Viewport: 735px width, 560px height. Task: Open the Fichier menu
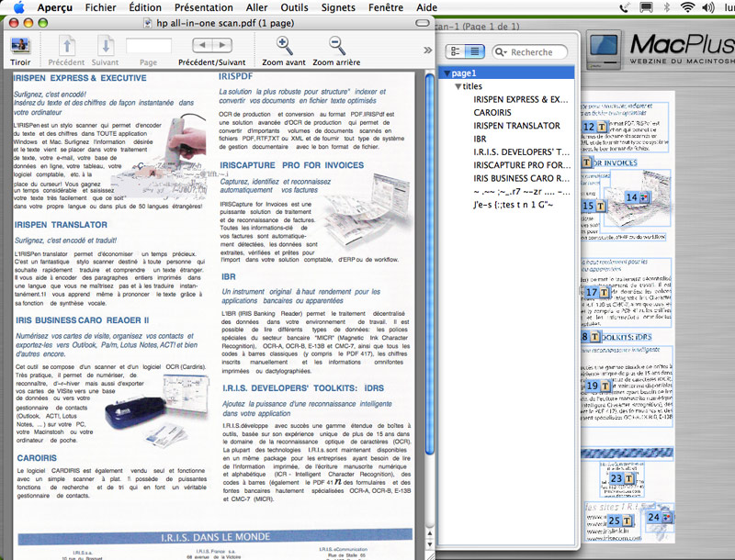tap(100, 7)
